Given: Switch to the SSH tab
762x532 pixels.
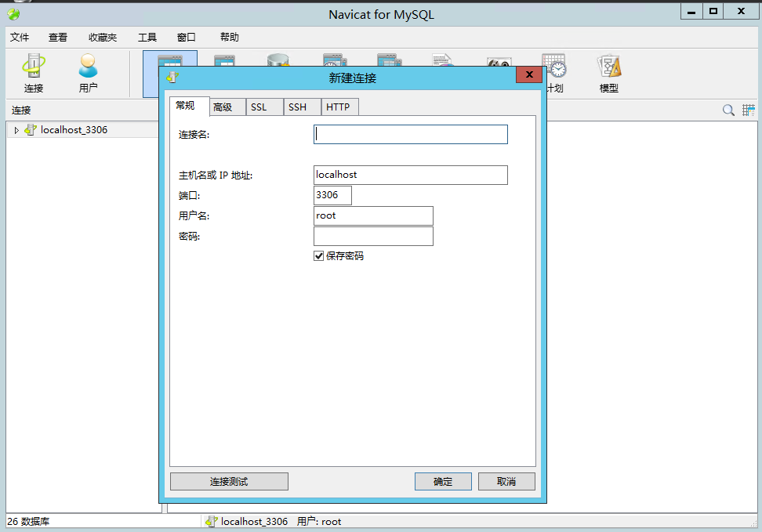Looking at the screenshot, I should [x=303, y=107].
